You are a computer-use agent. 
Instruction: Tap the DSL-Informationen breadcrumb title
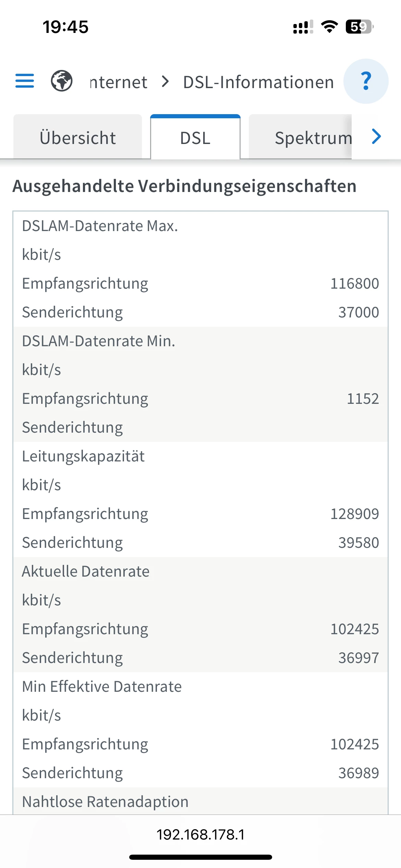(258, 82)
